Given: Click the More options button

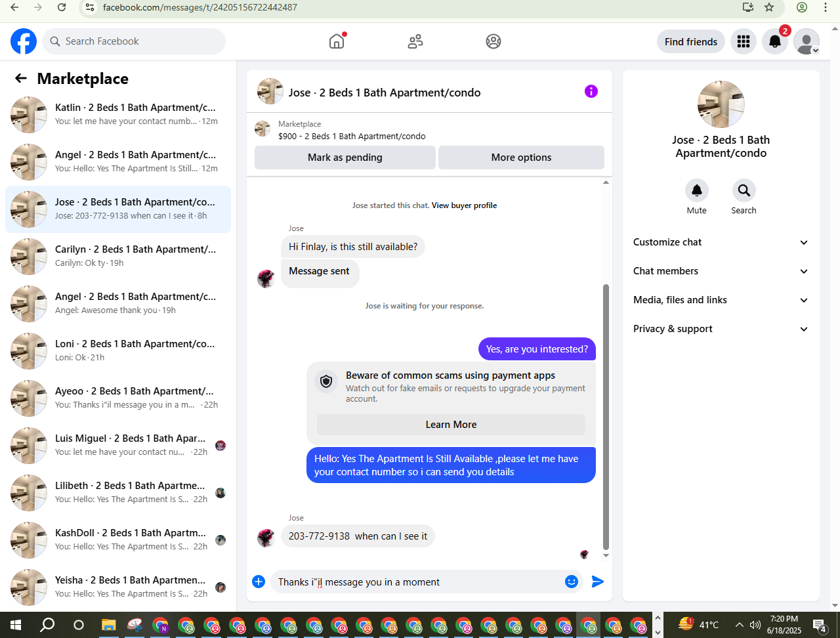Looking at the screenshot, I should coord(521,158).
